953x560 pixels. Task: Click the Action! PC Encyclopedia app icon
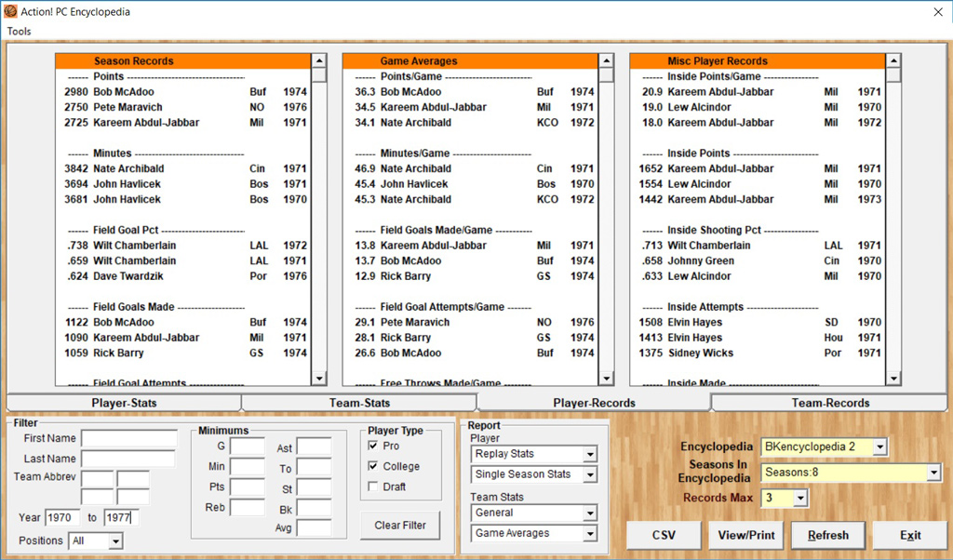pyautogui.click(x=10, y=12)
